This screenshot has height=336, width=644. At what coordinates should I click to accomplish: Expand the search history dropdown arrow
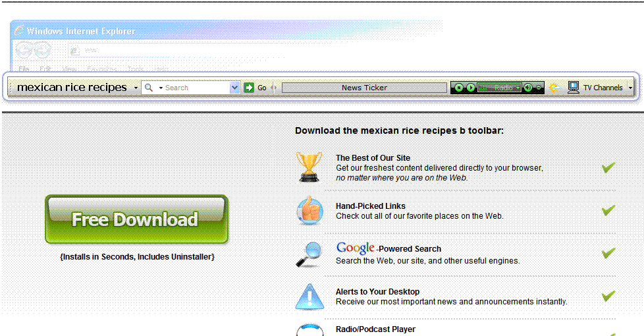[x=234, y=88]
